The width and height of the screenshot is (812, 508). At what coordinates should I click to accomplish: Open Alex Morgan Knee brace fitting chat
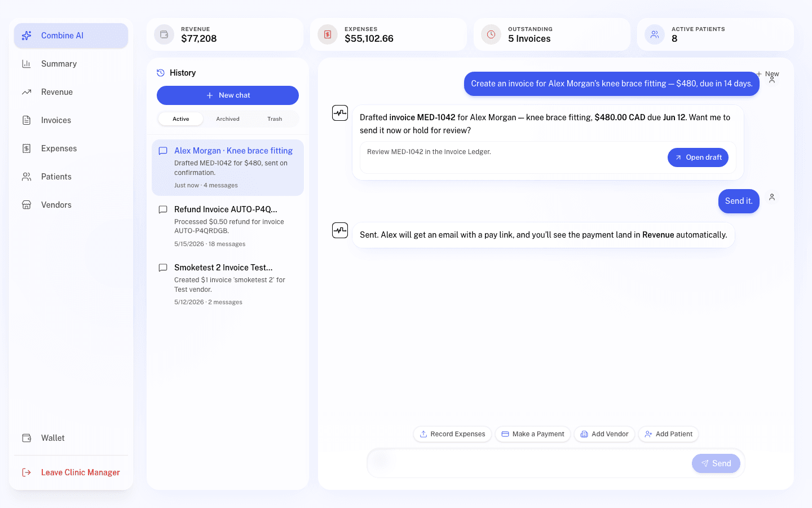click(228, 168)
